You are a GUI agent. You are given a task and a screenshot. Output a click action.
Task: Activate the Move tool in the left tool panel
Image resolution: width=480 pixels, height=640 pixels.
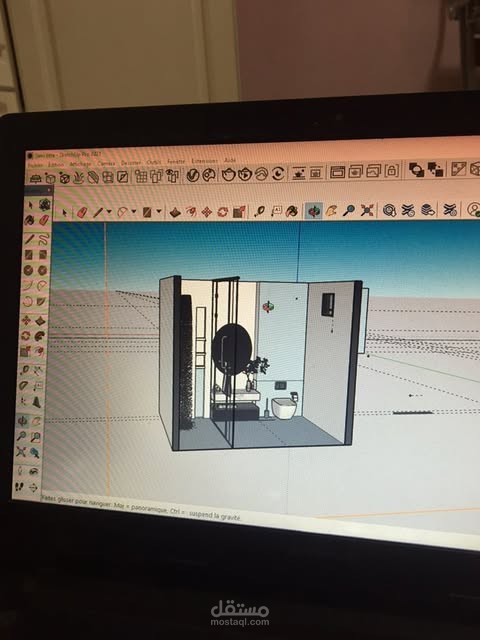tap(26, 321)
